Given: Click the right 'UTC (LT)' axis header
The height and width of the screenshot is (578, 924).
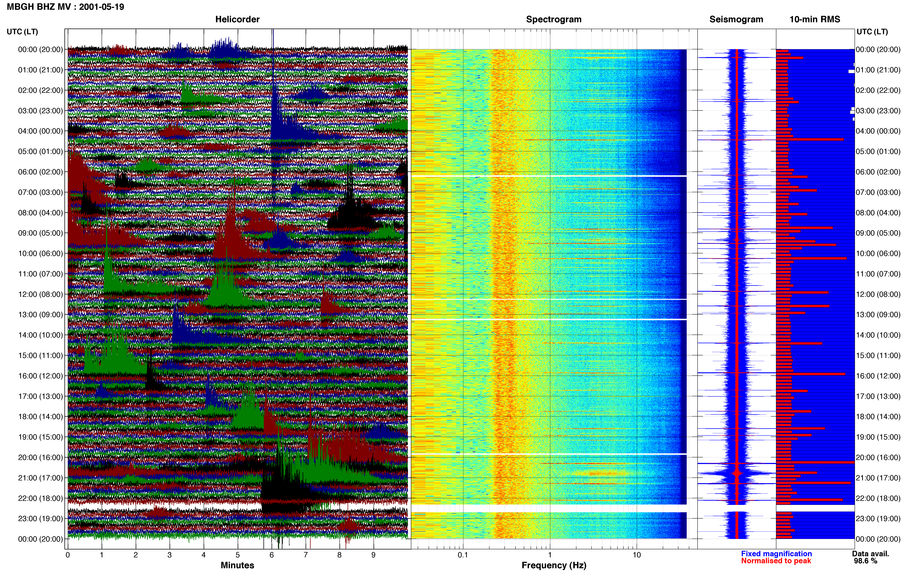Looking at the screenshot, I should 872,32.
